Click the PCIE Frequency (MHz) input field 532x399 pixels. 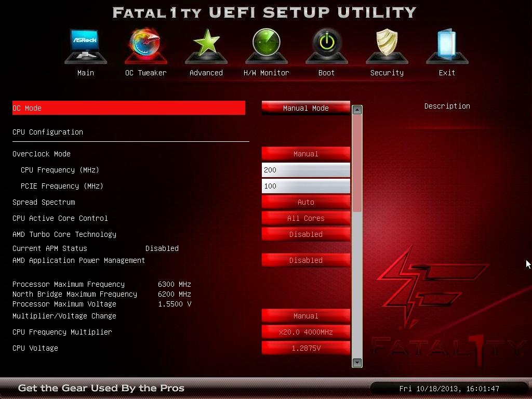[x=305, y=186]
